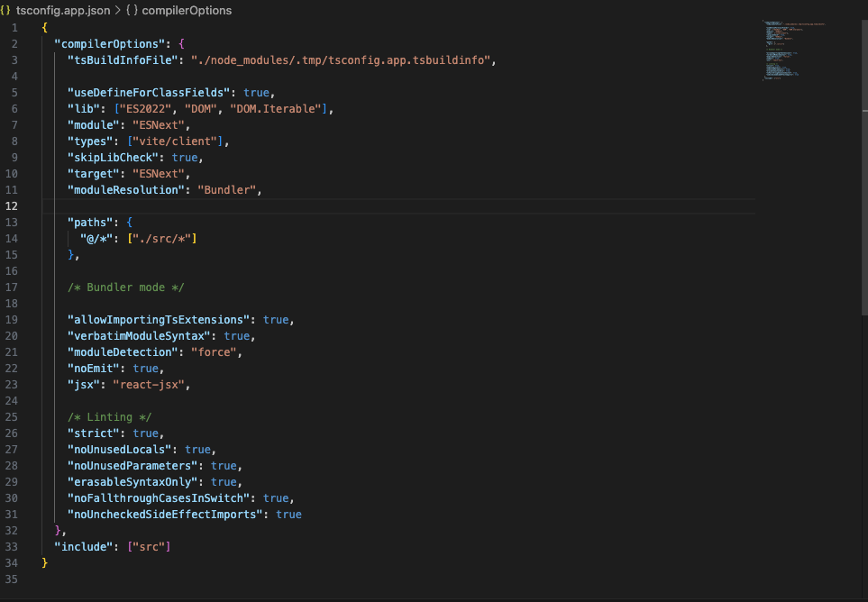
Task: Click the "target" key on line 10
Action: (x=94, y=174)
